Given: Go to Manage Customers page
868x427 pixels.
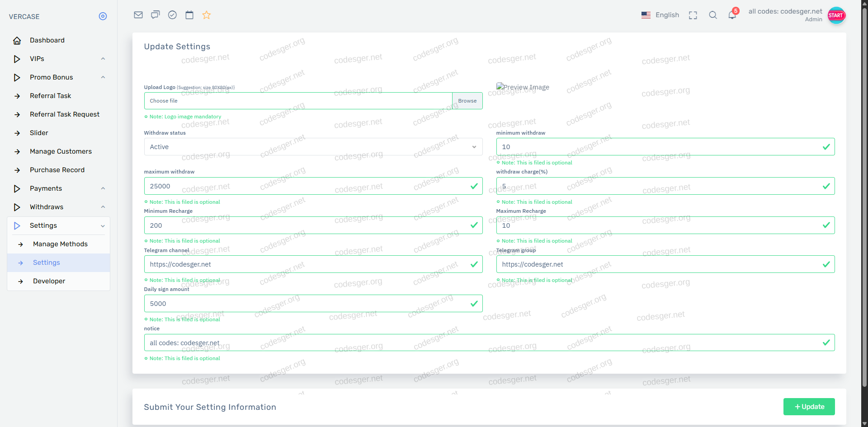Looking at the screenshot, I should [x=61, y=151].
